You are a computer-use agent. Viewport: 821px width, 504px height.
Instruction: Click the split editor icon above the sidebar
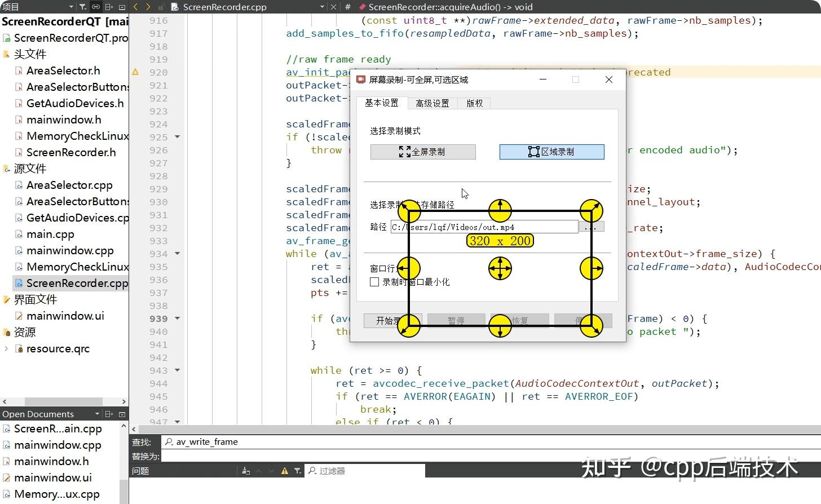click(108, 7)
